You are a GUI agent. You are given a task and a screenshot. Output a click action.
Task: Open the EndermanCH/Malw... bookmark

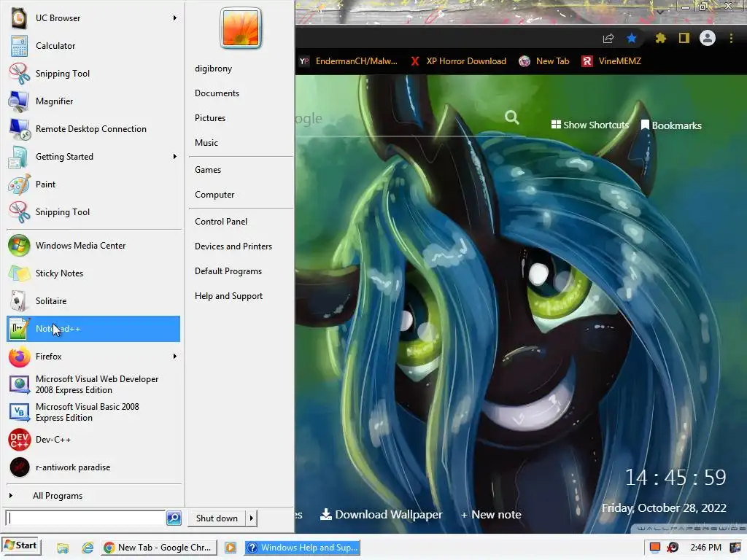tap(349, 61)
